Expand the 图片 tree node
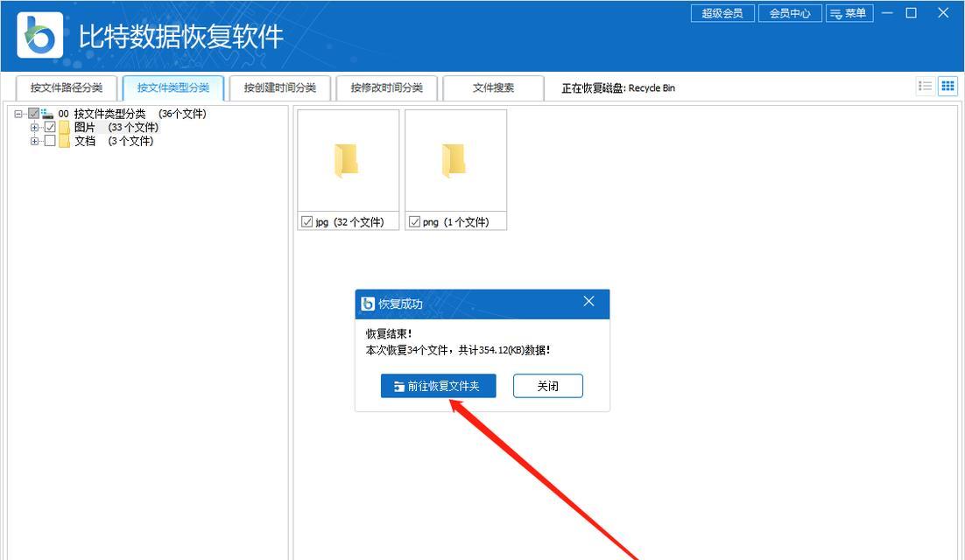Viewport: 965px width, 560px height. [34, 127]
